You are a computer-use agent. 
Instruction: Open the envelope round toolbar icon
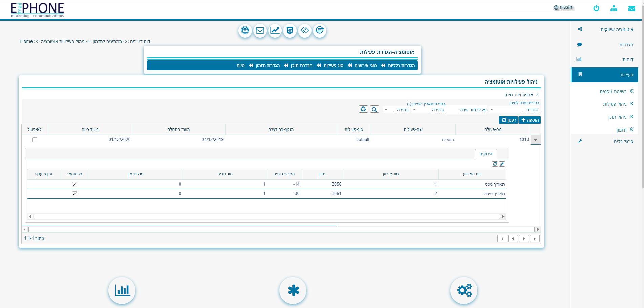coord(260,30)
